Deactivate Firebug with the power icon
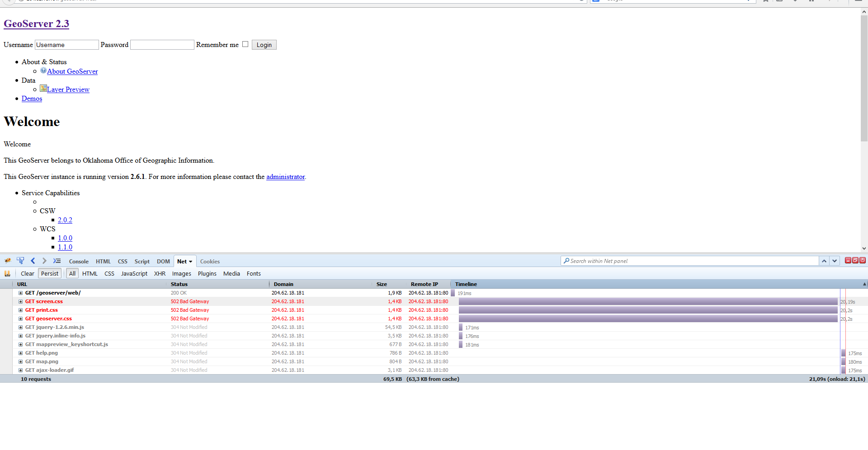This screenshot has height=450, width=868. coord(863,260)
